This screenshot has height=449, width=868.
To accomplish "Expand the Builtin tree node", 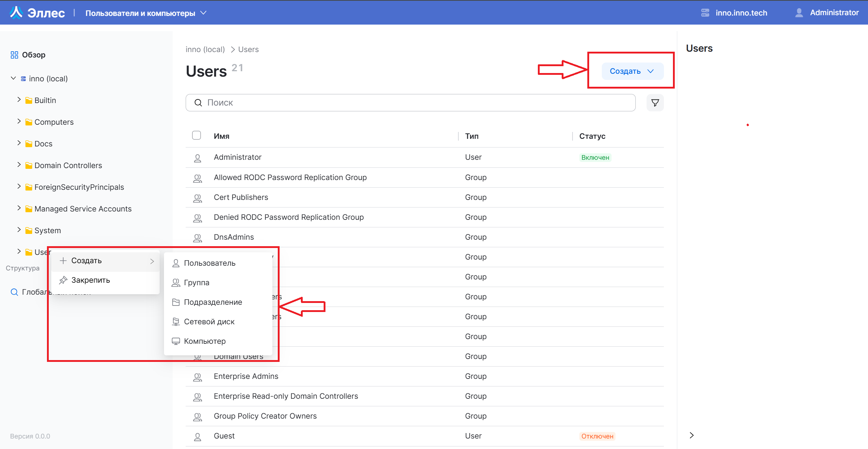I will click(19, 100).
